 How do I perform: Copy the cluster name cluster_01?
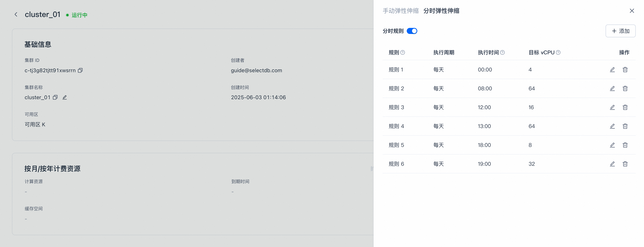[55, 97]
